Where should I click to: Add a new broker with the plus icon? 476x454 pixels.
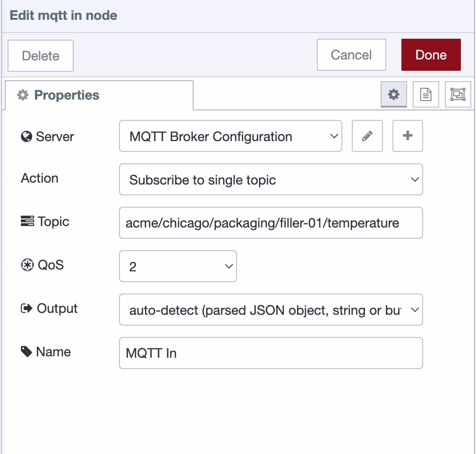[407, 136]
